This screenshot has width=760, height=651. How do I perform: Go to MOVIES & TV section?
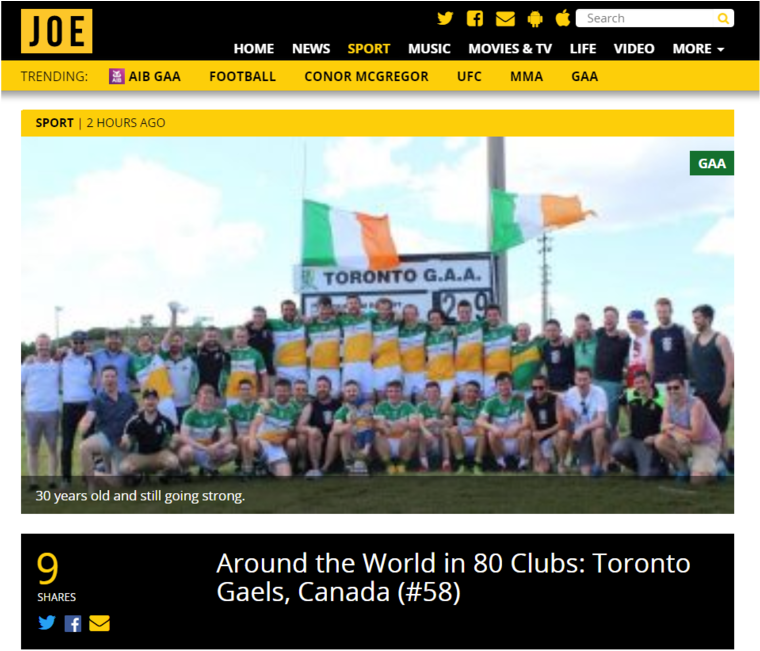pos(510,49)
